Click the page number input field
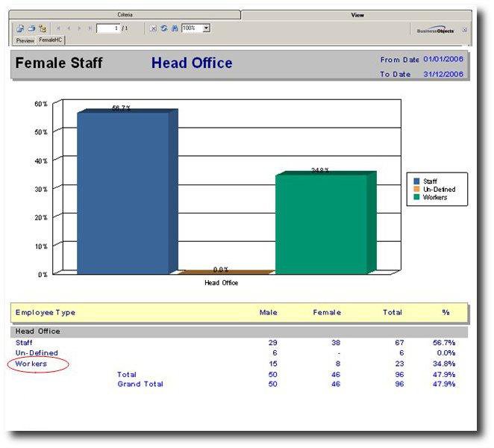Screen dimensions: 494x448 (x=108, y=28)
